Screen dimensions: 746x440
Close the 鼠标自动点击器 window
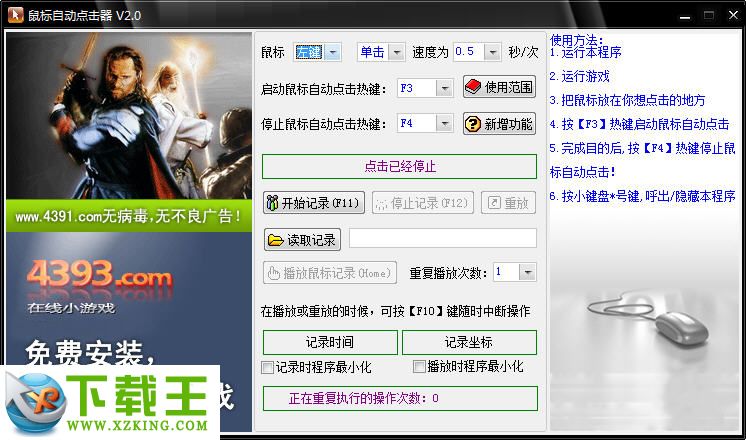tap(734, 15)
